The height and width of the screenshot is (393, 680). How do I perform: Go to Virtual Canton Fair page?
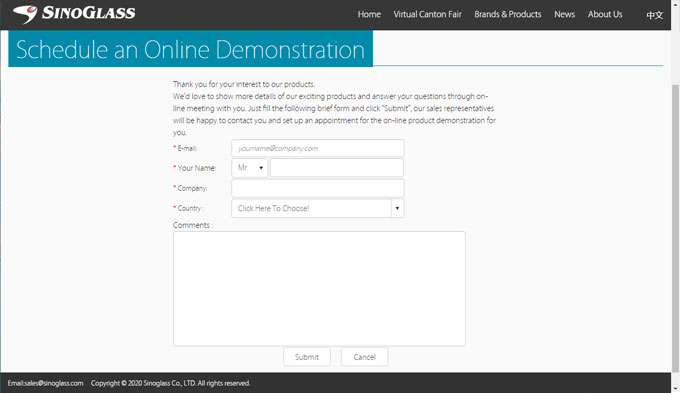(x=428, y=14)
